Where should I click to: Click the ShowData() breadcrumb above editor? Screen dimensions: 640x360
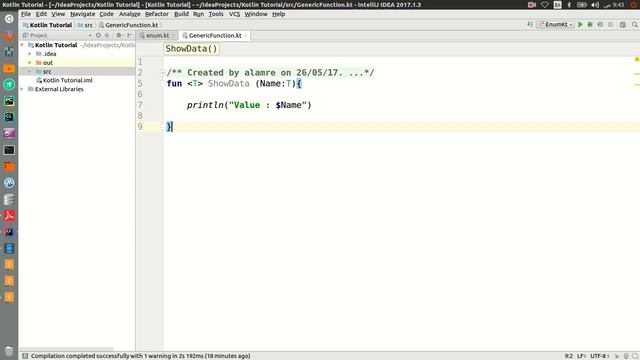(191, 49)
